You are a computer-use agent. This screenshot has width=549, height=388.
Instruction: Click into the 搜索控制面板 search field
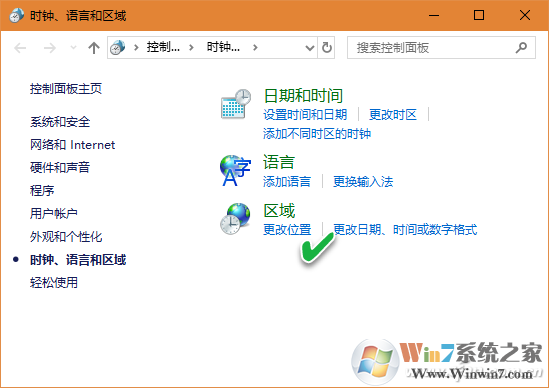click(x=441, y=47)
